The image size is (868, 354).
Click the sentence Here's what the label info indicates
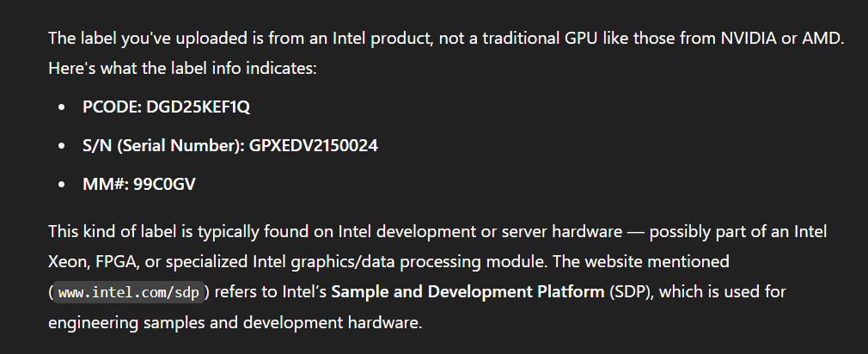click(x=183, y=69)
